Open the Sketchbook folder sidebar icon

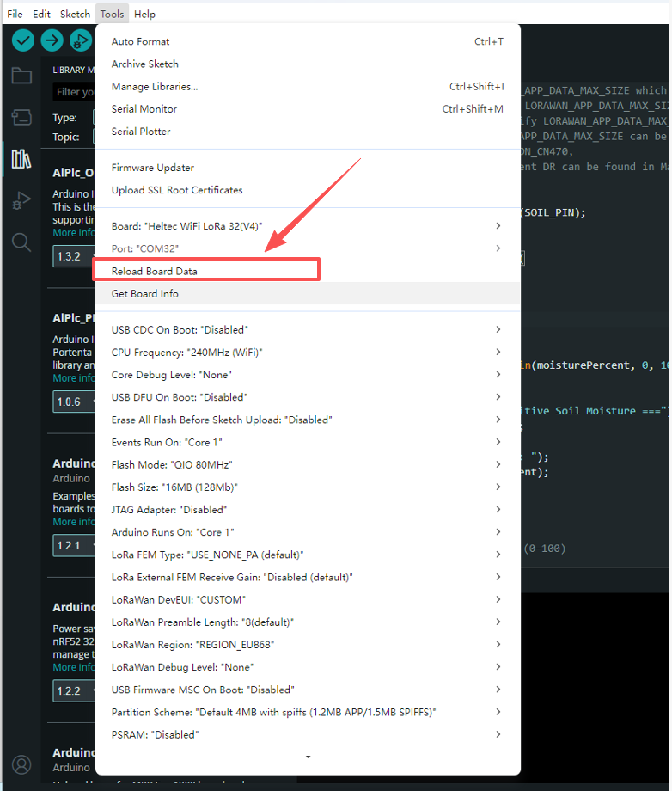tap(21, 76)
